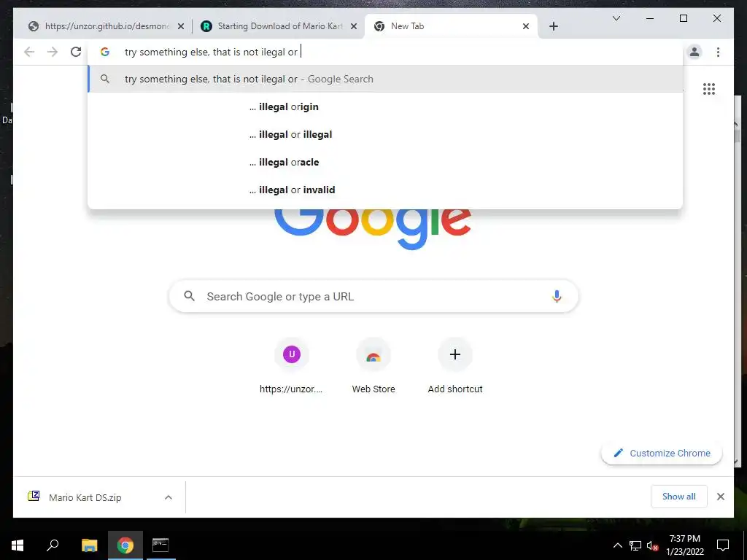
Task: Open File Explorer from the taskbar
Action: [89, 545]
